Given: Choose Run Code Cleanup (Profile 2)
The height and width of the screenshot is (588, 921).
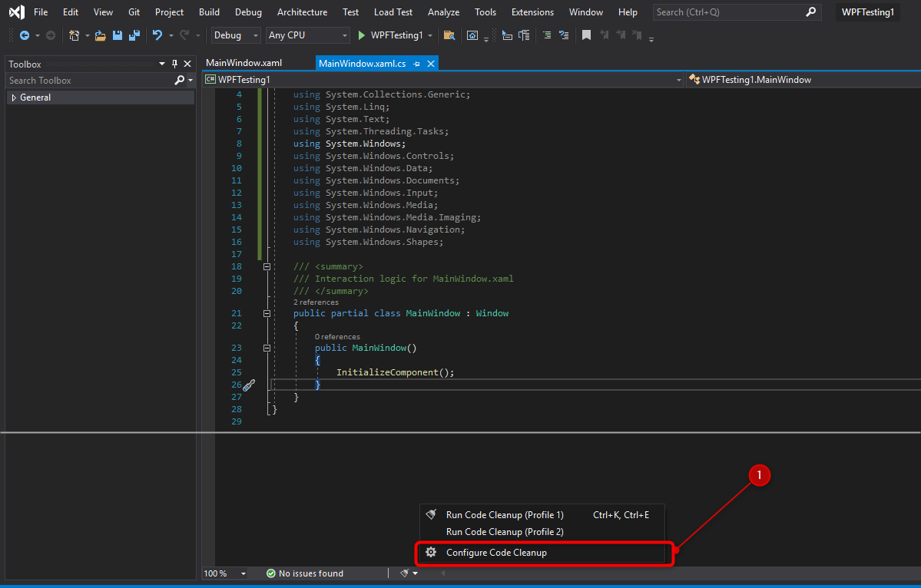Looking at the screenshot, I should coord(505,532).
